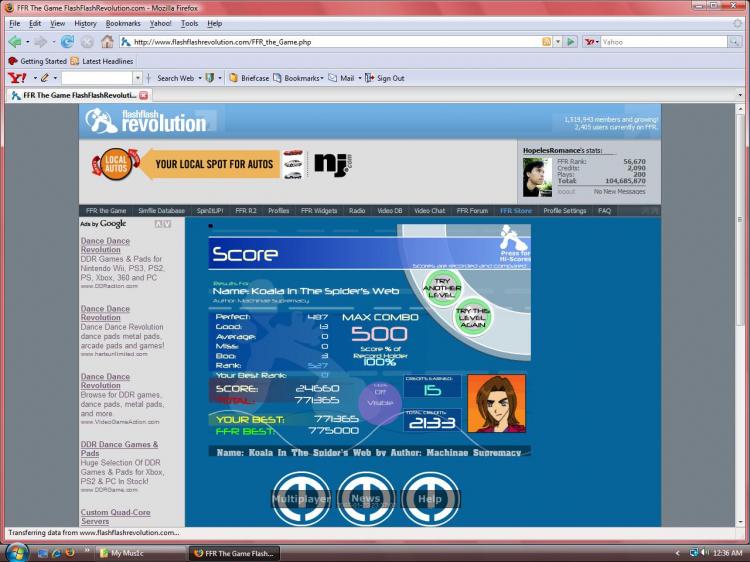Expand the Mail dropdown arrow

pyautogui.click(x=359, y=78)
